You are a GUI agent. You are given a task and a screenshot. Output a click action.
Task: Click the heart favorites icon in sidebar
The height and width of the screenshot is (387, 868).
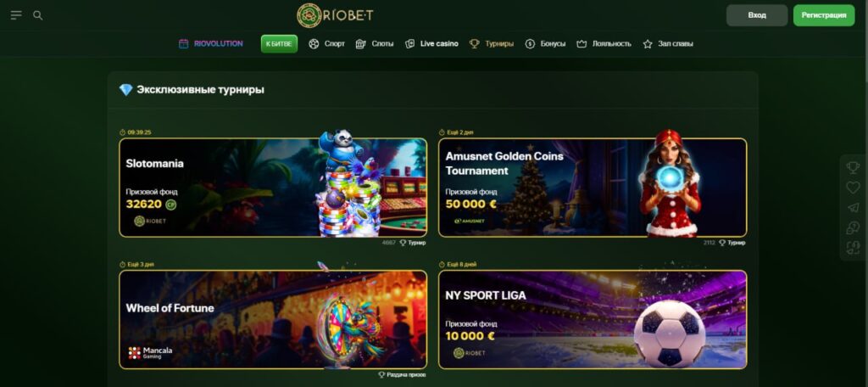click(853, 188)
